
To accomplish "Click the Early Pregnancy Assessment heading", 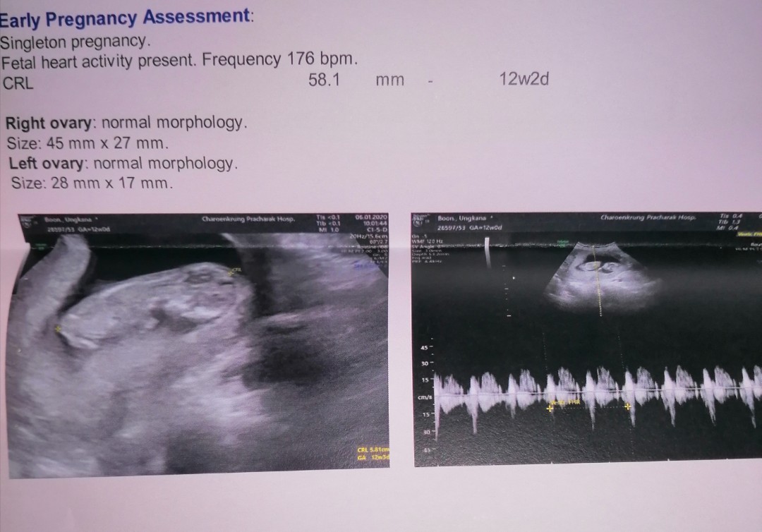I will (126, 16).
